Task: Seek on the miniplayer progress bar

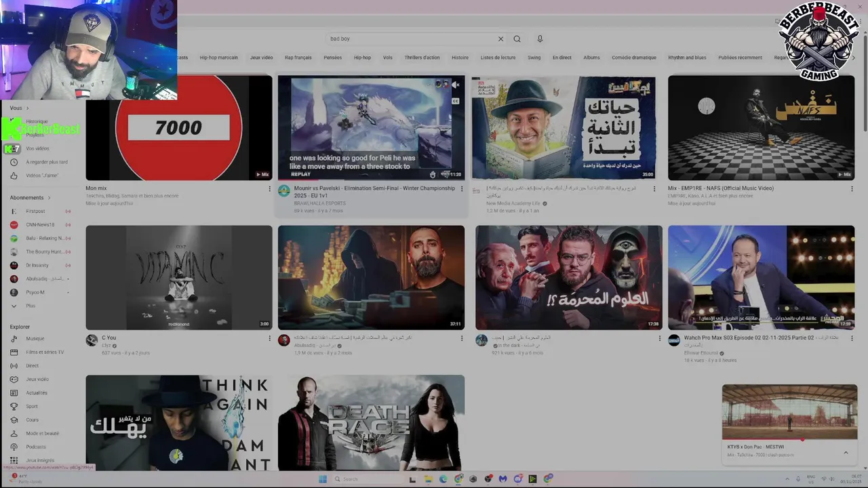Action: click(x=789, y=439)
